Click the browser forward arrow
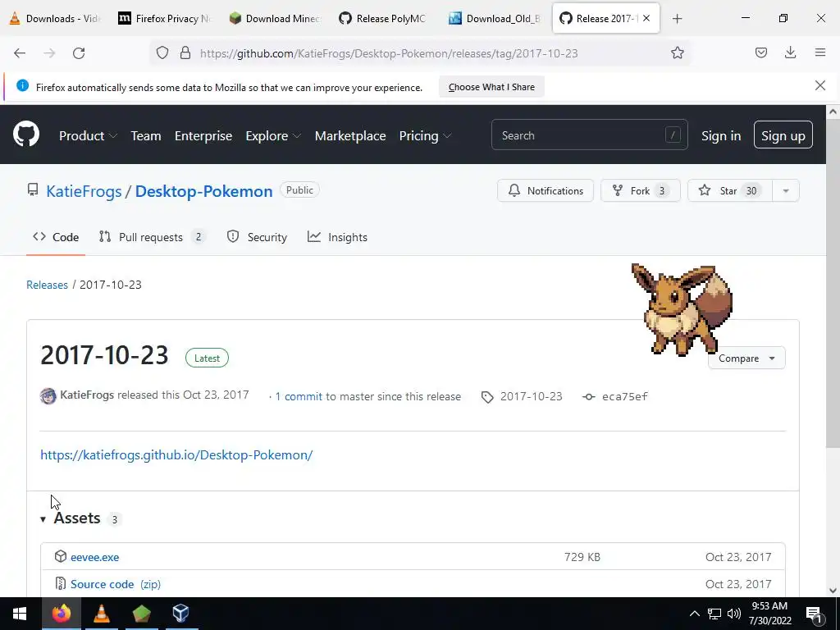This screenshot has height=630, width=840. tap(49, 53)
